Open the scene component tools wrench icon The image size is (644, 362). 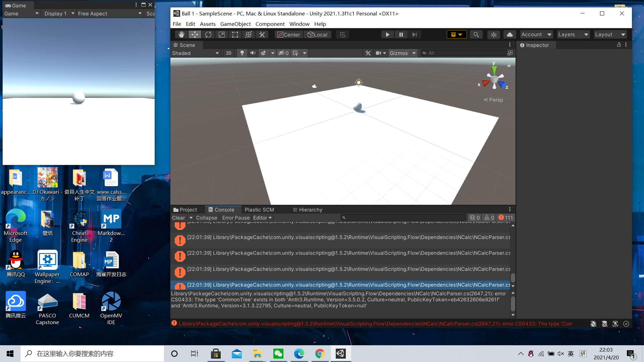pos(368,53)
